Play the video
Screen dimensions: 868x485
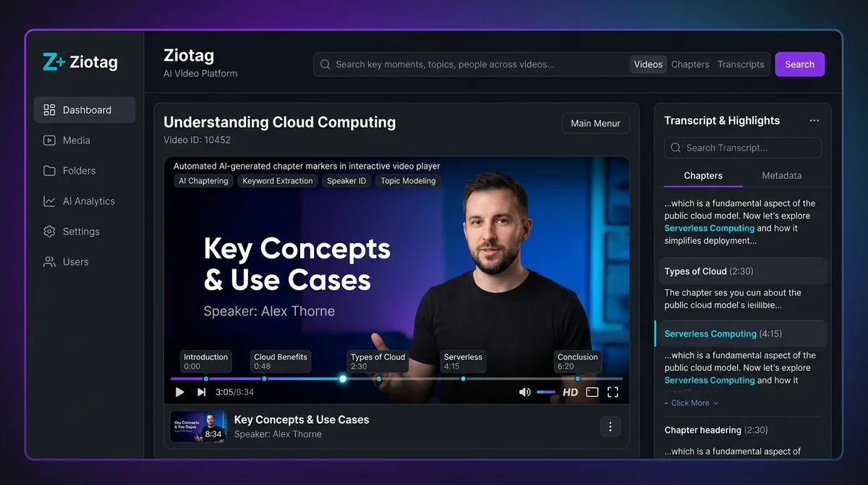(x=179, y=392)
